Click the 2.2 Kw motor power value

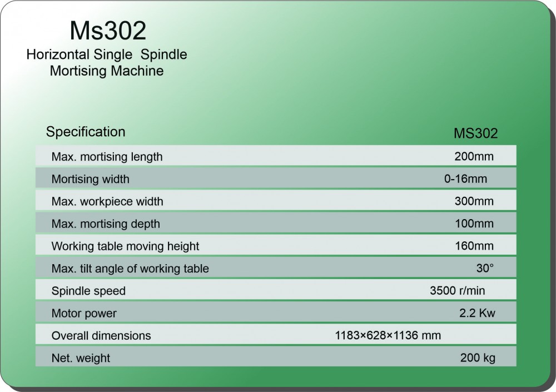tap(477, 313)
